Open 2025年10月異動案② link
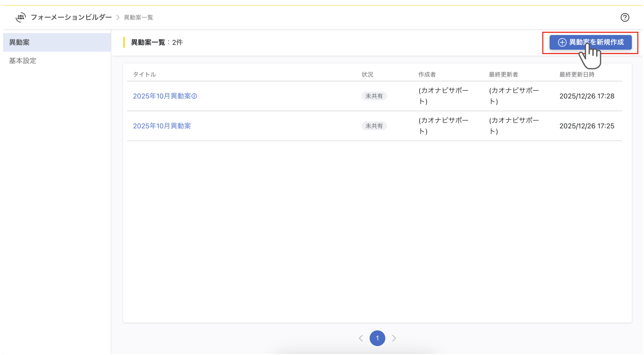Image resolution: width=644 pixels, height=355 pixels. 165,96
